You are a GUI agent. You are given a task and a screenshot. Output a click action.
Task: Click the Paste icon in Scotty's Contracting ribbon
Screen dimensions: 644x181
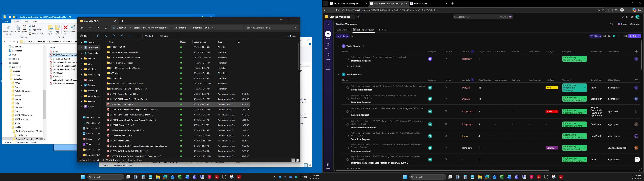click(x=24, y=29)
